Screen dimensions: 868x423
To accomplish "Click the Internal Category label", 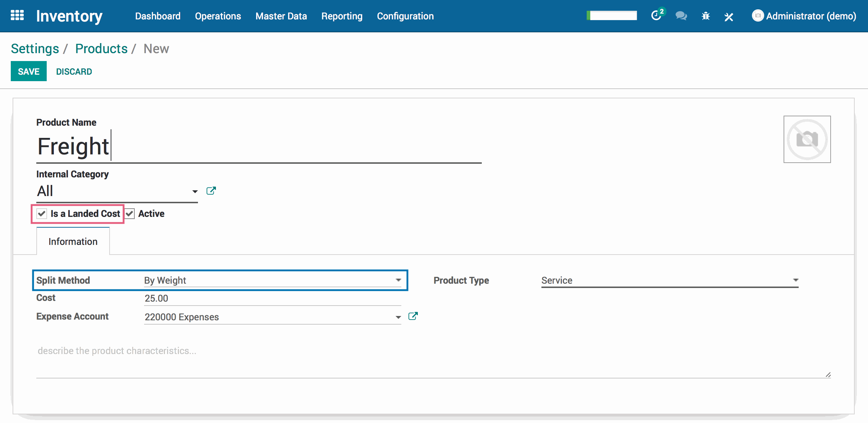I will 72,174.
